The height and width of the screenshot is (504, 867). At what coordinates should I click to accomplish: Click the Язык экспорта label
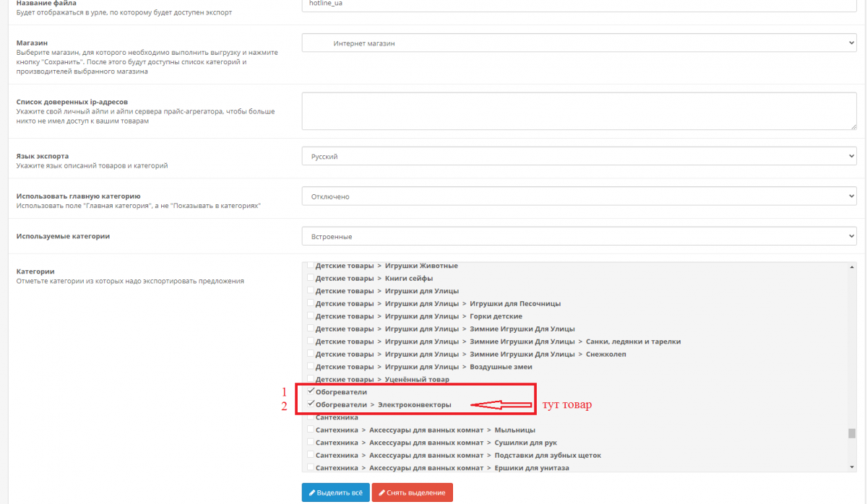click(43, 156)
